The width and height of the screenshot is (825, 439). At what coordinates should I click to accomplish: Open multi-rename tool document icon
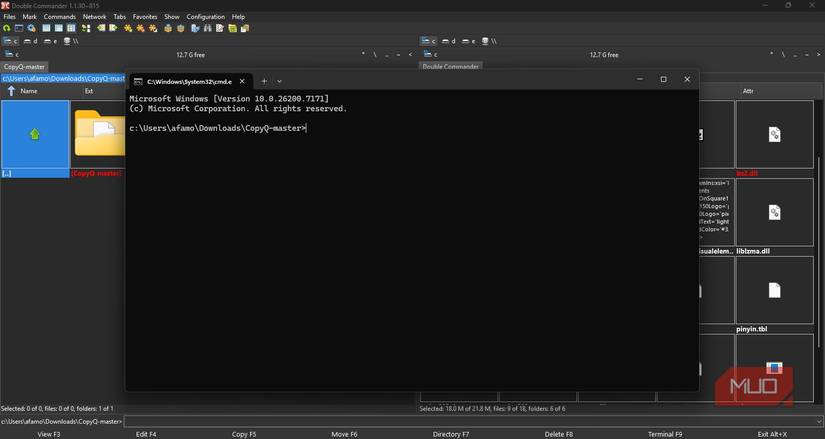[x=220, y=28]
